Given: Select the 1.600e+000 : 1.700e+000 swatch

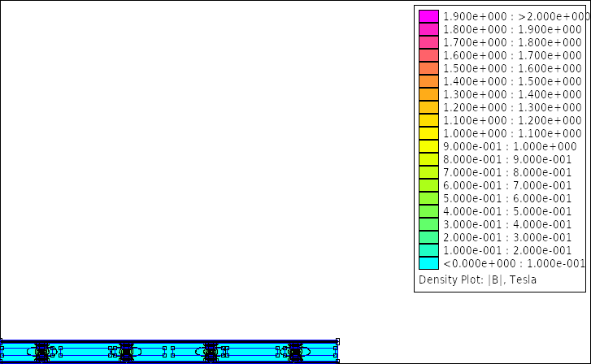Looking at the screenshot, I should (x=428, y=55).
